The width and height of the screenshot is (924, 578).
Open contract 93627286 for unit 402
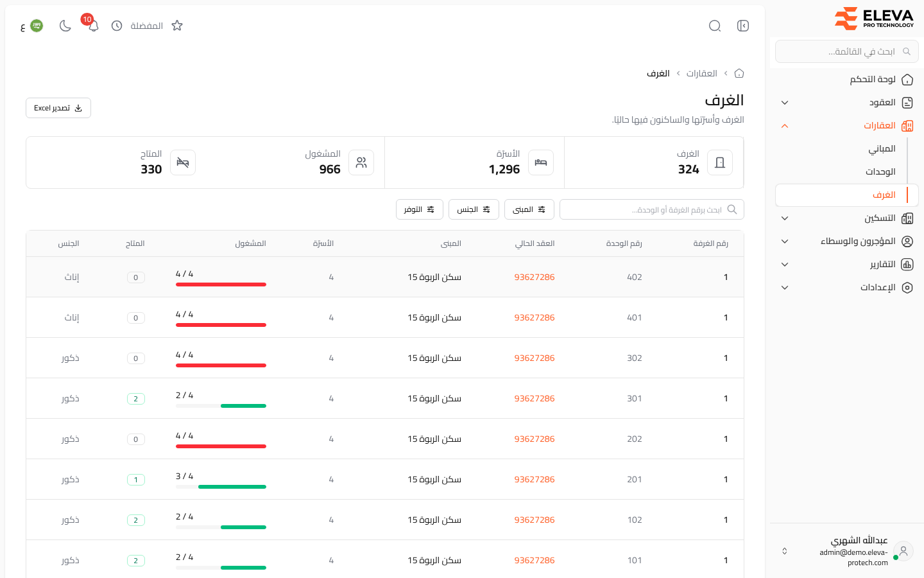pyautogui.click(x=535, y=277)
